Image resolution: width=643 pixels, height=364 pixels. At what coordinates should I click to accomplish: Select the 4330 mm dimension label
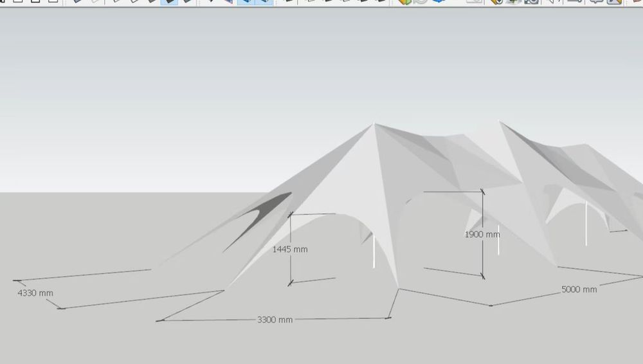[x=35, y=293]
